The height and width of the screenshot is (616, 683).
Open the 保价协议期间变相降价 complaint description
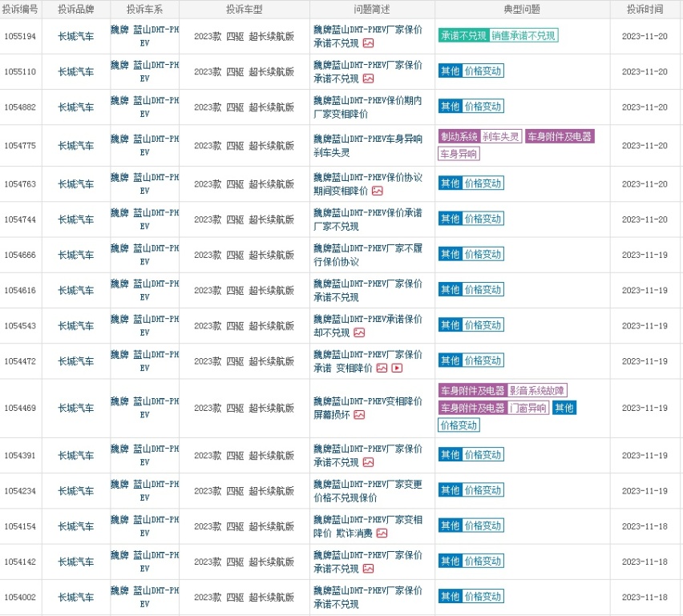368,184
